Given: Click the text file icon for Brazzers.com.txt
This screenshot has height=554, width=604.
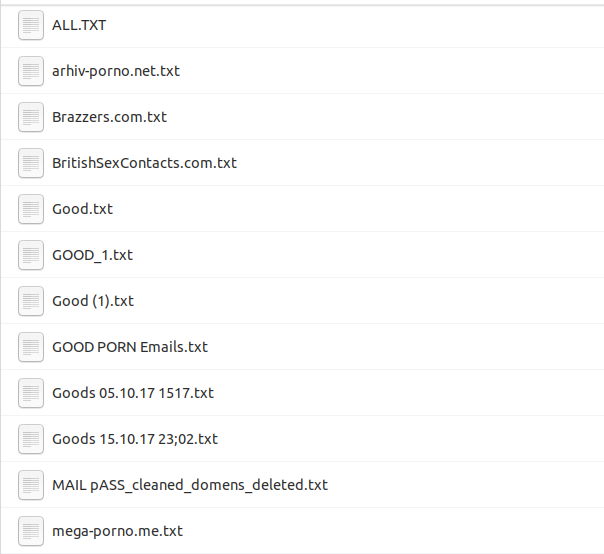Looking at the screenshot, I should (x=31, y=117).
